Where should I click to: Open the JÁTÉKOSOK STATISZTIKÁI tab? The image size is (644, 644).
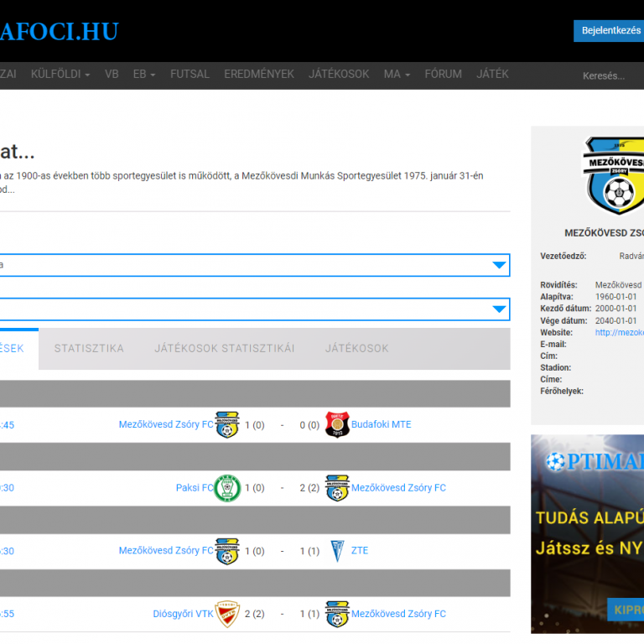(224, 349)
